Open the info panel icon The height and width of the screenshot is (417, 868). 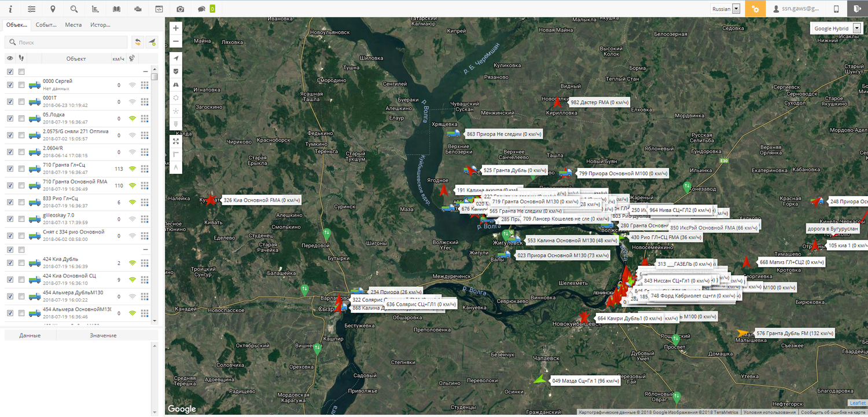[10, 9]
